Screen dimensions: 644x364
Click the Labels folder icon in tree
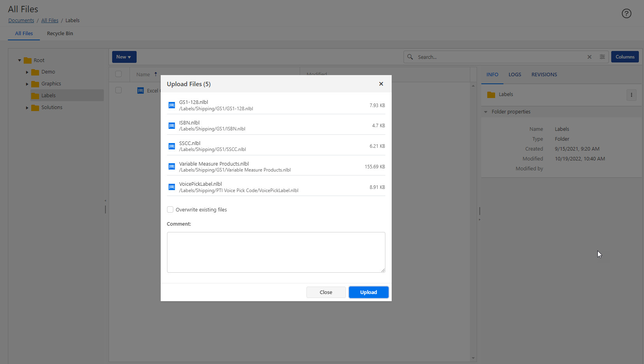point(35,96)
